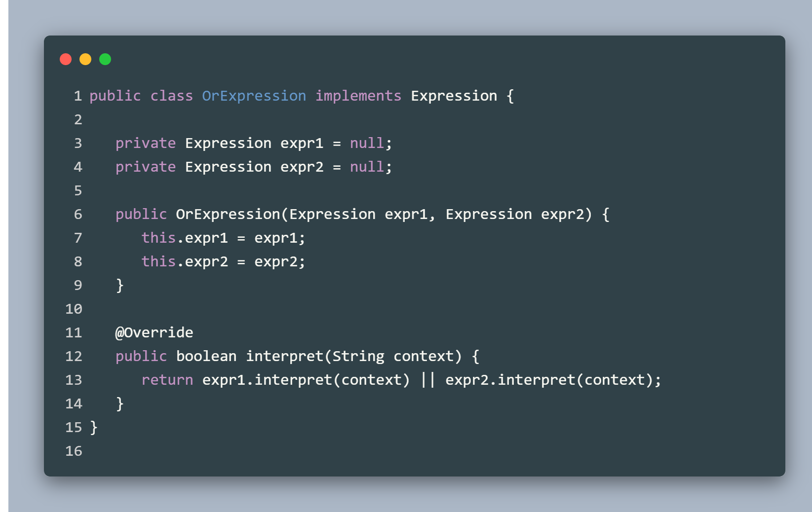Click the yellow minimize dot
Screen dimensions: 812x512
click(85, 59)
